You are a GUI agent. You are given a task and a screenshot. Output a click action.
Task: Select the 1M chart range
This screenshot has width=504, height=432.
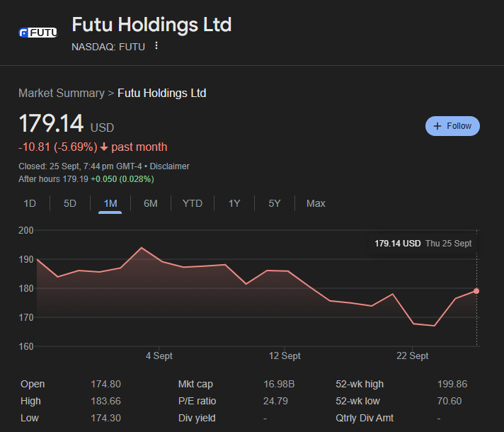(110, 204)
